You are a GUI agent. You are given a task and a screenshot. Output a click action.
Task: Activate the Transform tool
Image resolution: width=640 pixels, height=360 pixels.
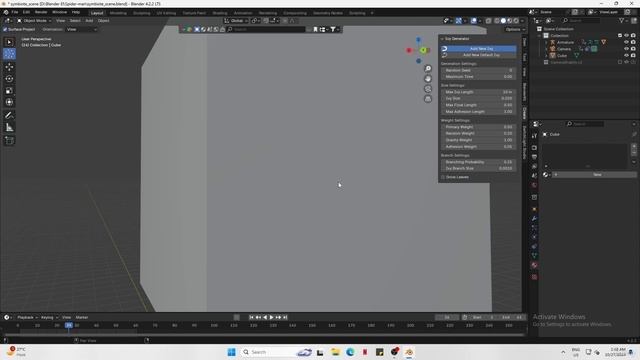(x=9, y=102)
